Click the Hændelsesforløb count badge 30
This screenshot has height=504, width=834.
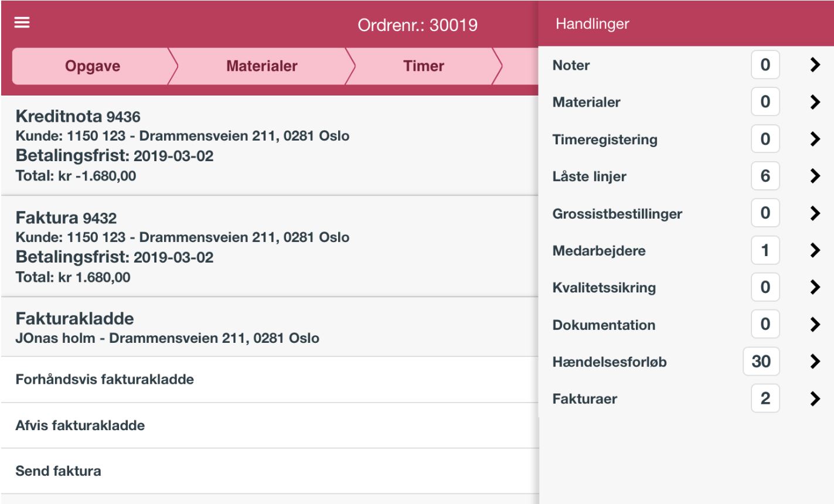coord(761,362)
